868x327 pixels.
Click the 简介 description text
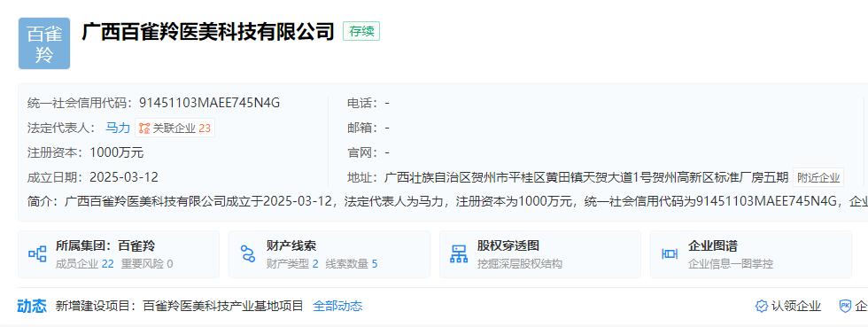(x=466, y=202)
